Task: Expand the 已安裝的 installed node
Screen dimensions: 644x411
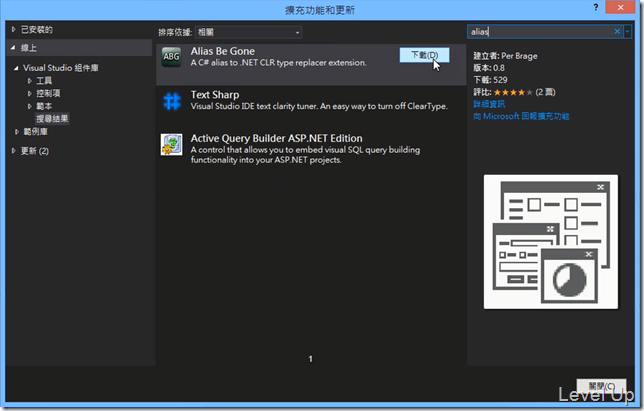Action: (14, 30)
